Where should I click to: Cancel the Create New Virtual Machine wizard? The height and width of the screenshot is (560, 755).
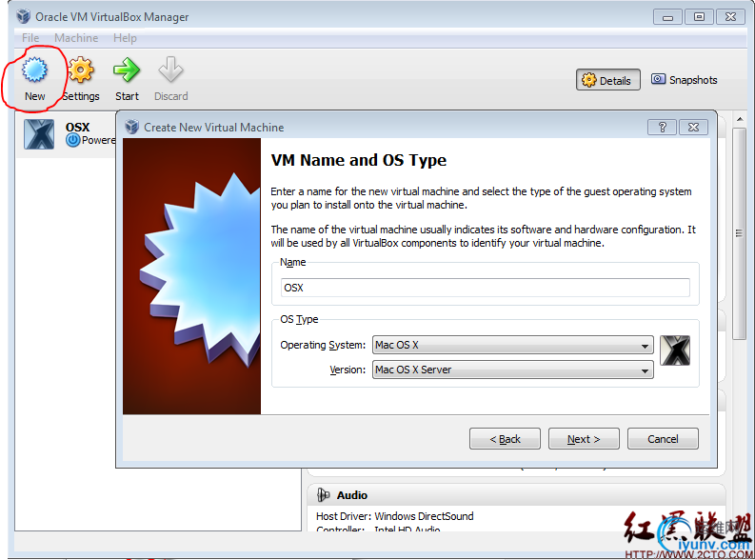coord(663,439)
